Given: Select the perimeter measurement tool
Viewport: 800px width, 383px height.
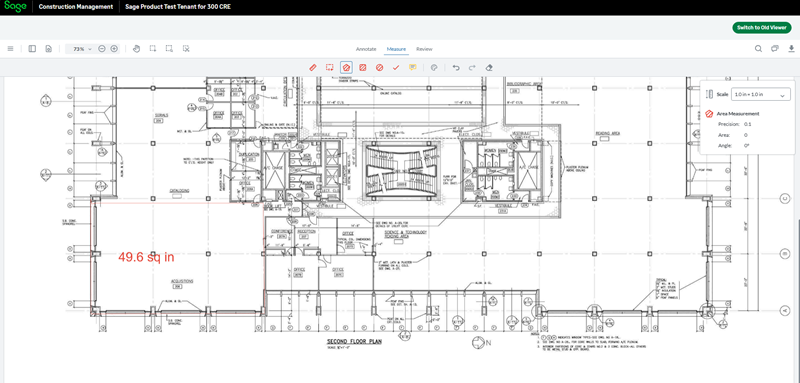Looking at the screenshot, I should pyautogui.click(x=330, y=67).
